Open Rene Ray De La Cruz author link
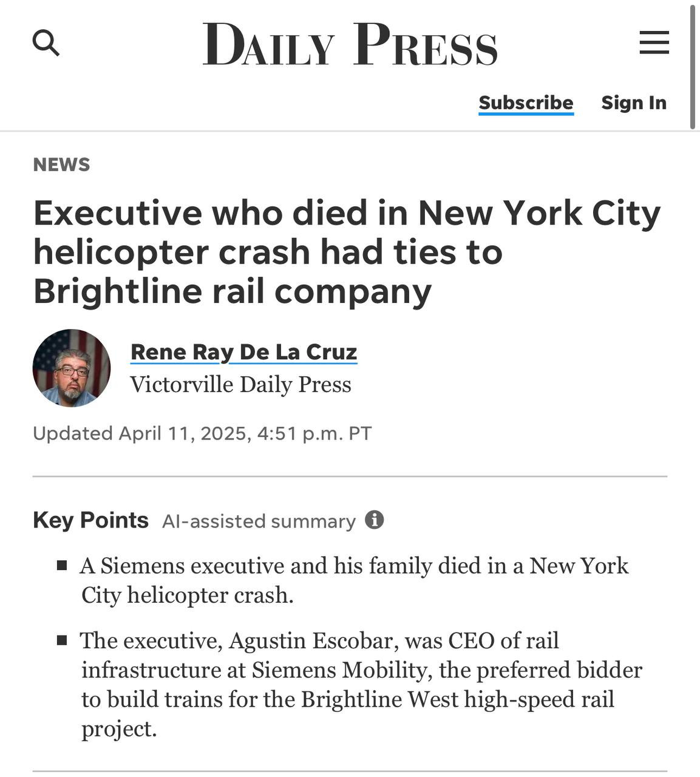This screenshot has height=777, width=700. click(x=243, y=351)
